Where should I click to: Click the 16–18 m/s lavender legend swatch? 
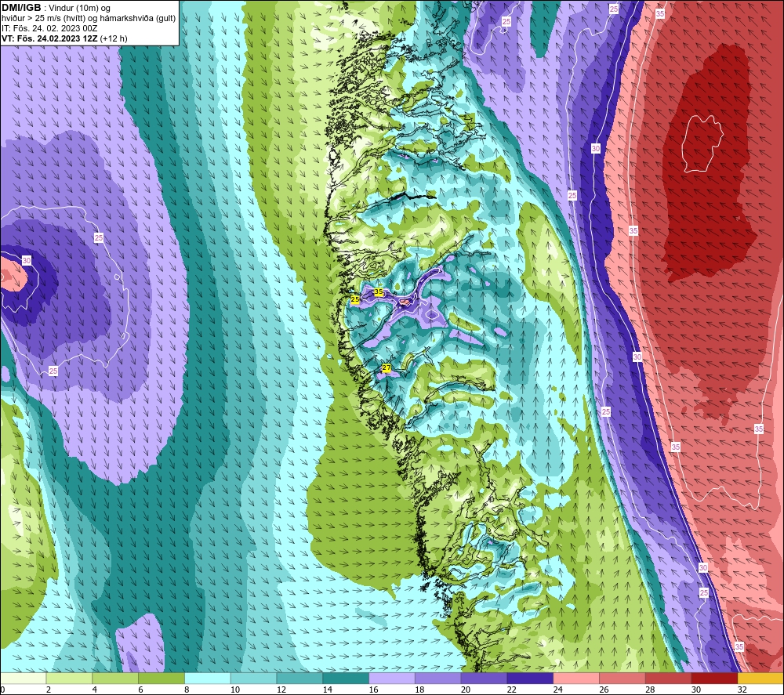[392, 678]
